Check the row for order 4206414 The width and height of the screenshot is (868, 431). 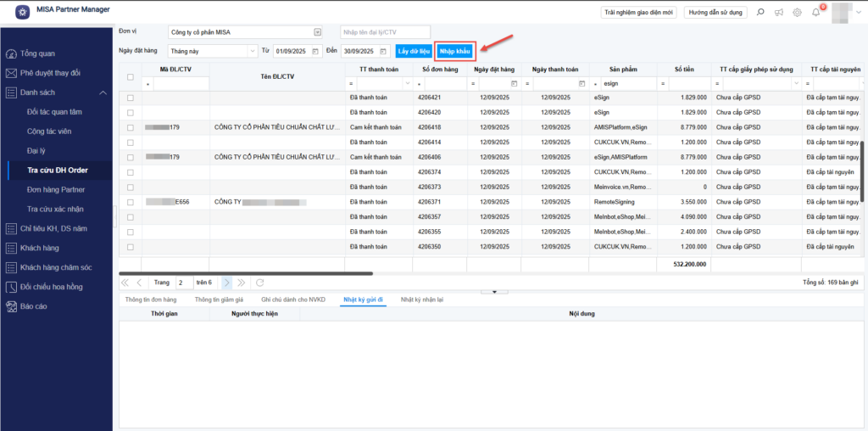(131, 143)
